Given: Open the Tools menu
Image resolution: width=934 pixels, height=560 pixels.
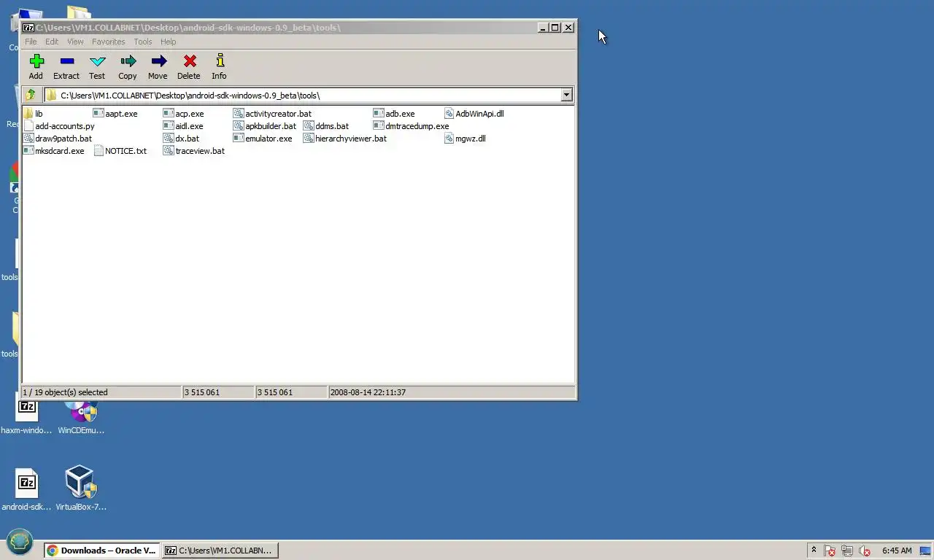Looking at the screenshot, I should coord(143,42).
